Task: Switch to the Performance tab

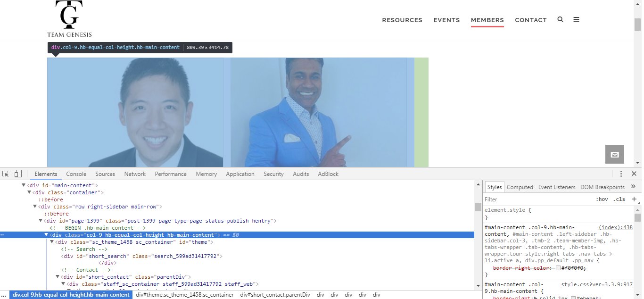Action: coord(171,174)
